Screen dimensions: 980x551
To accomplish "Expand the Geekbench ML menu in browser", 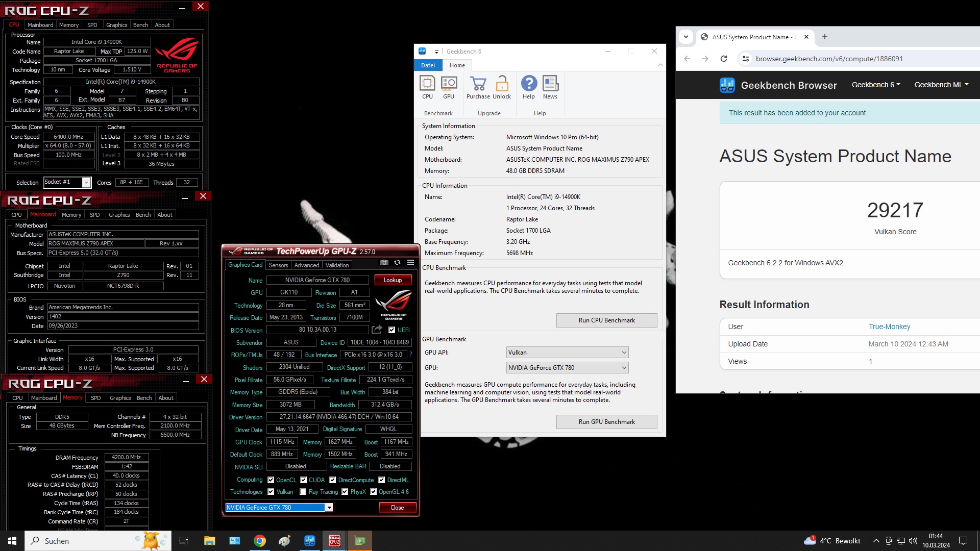I will click(x=941, y=85).
